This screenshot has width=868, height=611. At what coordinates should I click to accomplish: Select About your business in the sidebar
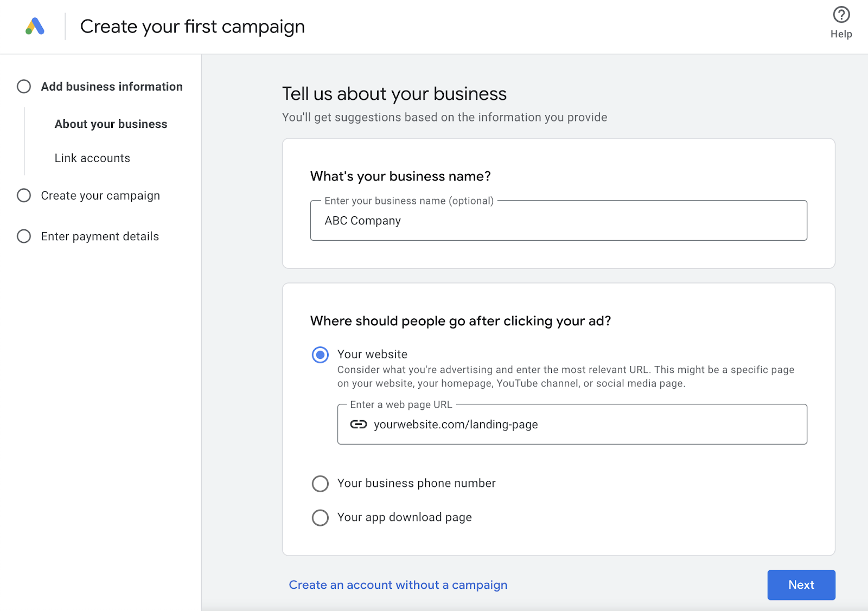coord(110,124)
